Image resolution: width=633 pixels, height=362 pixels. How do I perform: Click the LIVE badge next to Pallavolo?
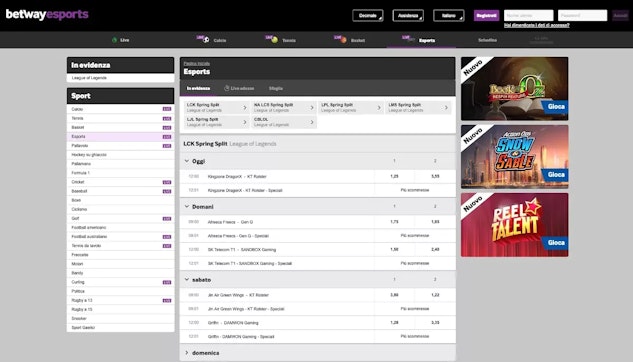[167, 146]
